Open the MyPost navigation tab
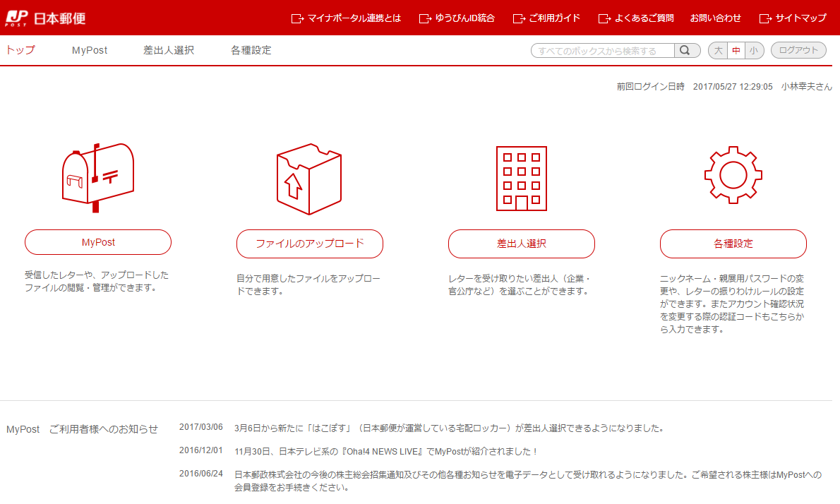The image size is (840, 504). tap(90, 50)
